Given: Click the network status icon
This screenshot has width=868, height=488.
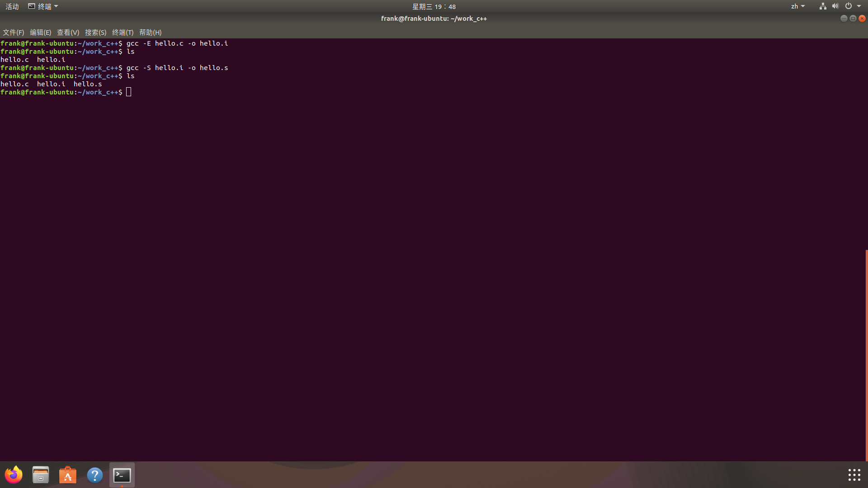Looking at the screenshot, I should [823, 6].
